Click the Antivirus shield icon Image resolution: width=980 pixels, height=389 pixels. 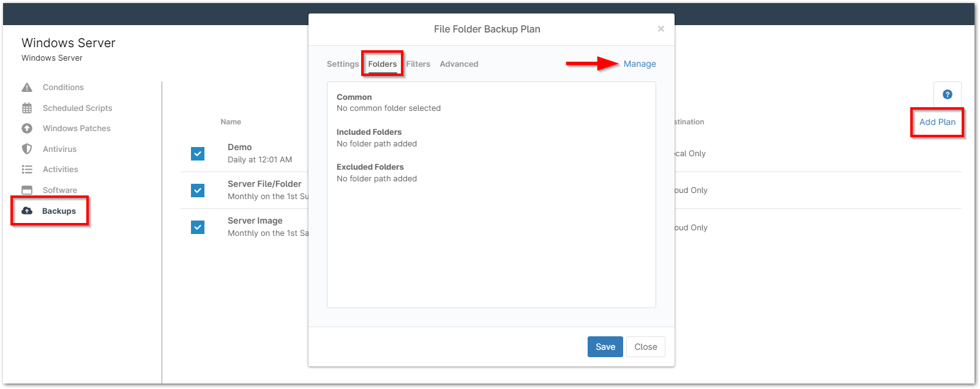(27, 149)
